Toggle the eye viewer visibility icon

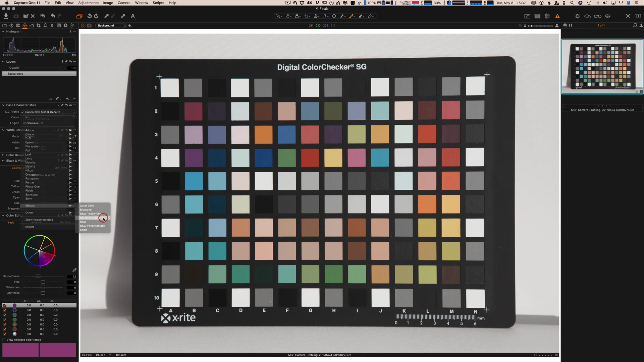[x=565, y=25]
